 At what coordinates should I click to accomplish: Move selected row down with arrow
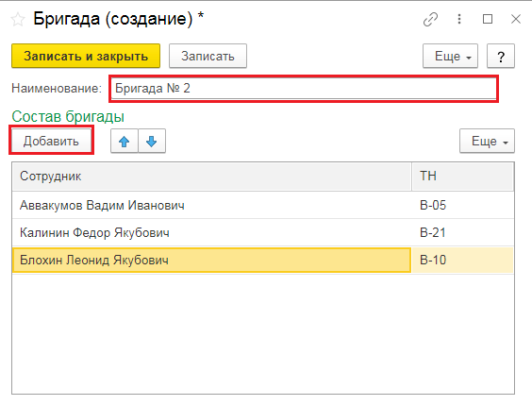(x=152, y=142)
